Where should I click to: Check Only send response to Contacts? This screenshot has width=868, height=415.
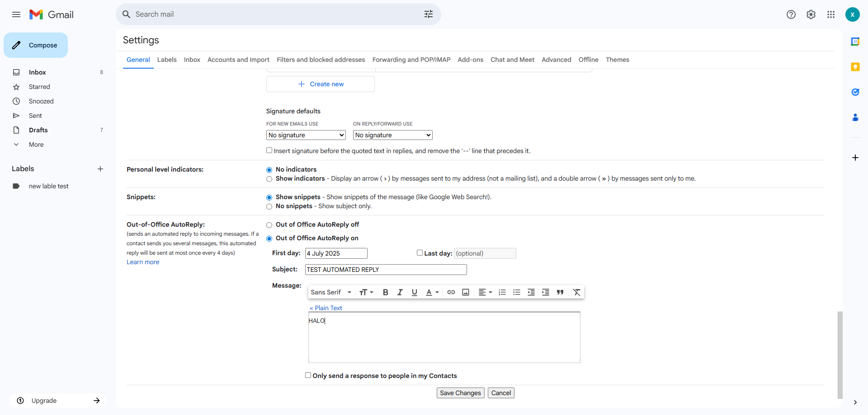(x=308, y=375)
